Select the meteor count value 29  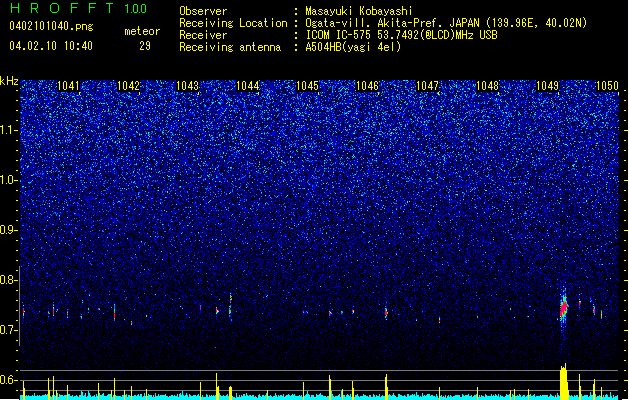pyautogui.click(x=145, y=46)
